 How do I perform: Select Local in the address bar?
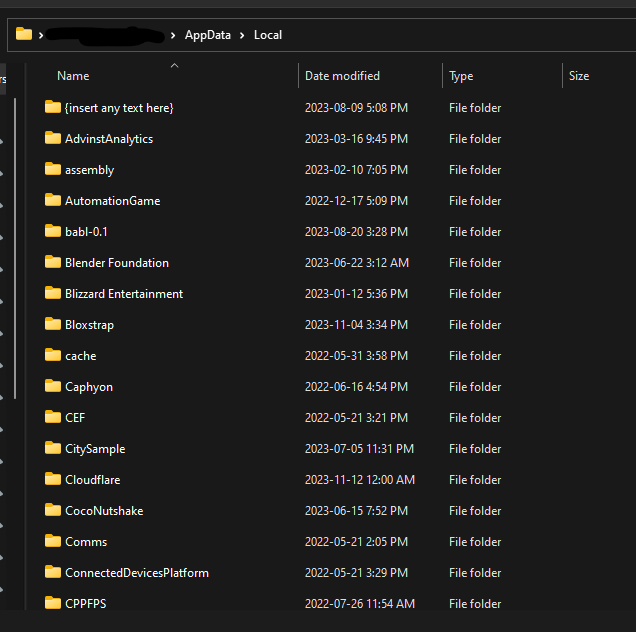click(268, 35)
